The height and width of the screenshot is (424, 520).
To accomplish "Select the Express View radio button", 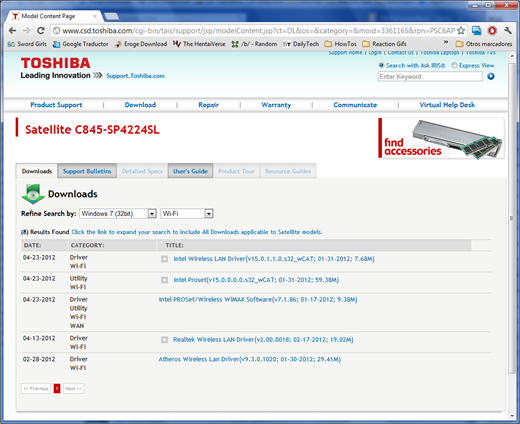I will [x=454, y=65].
